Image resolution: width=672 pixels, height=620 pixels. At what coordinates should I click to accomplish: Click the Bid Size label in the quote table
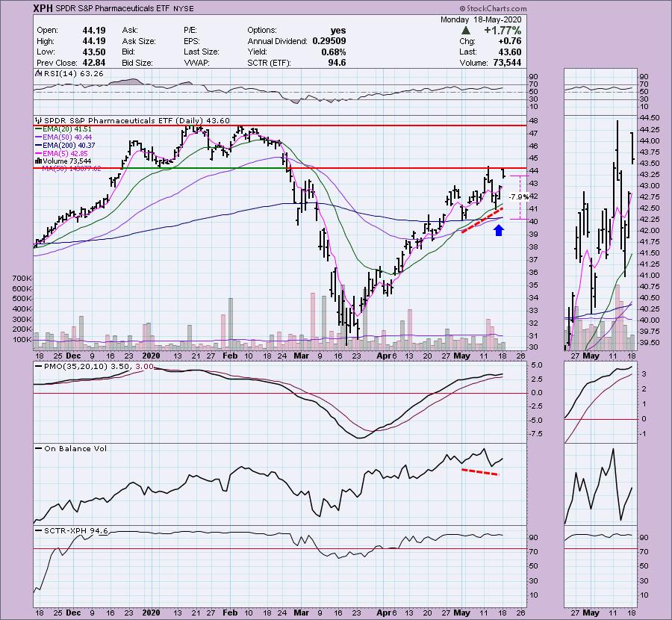(x=137, y=63)
